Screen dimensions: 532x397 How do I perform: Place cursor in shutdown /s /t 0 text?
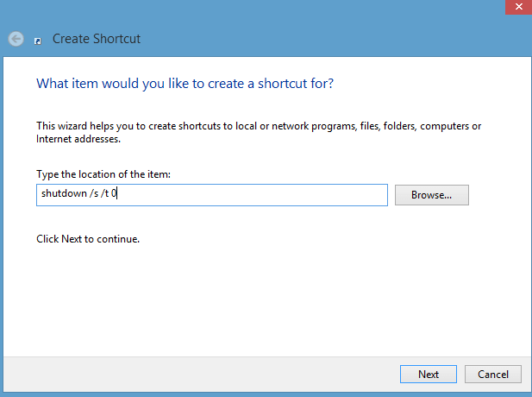click(x=78, y=193)
